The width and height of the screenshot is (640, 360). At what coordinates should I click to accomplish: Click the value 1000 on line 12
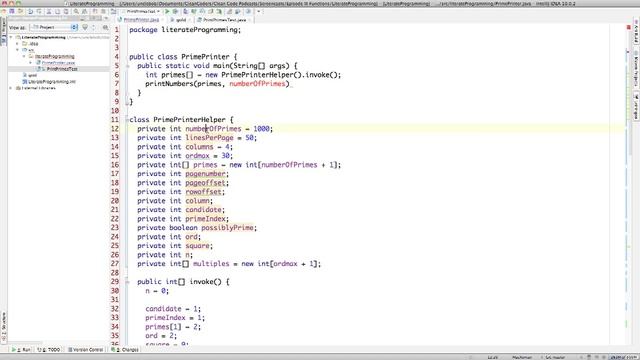tap(261, 129)
